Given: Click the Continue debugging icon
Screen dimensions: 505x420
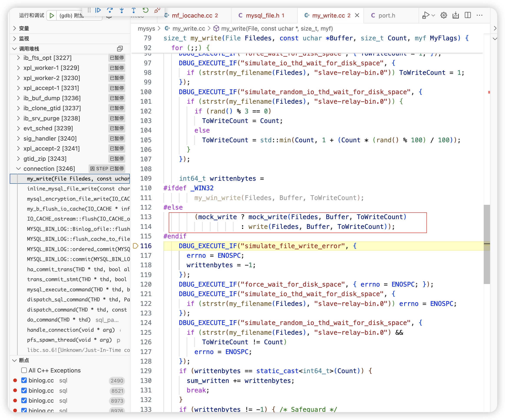Looking at the screenshot, I should (98, 10).
